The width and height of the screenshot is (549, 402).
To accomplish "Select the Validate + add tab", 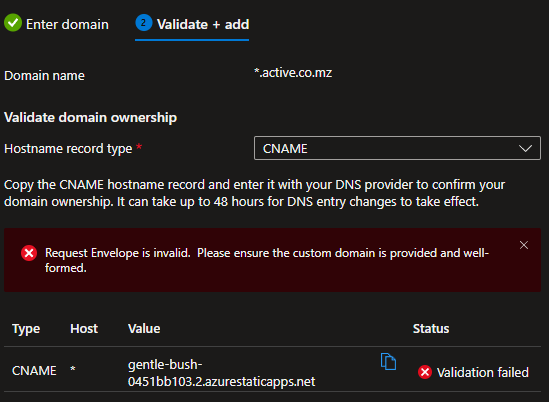I will [192, 25].
